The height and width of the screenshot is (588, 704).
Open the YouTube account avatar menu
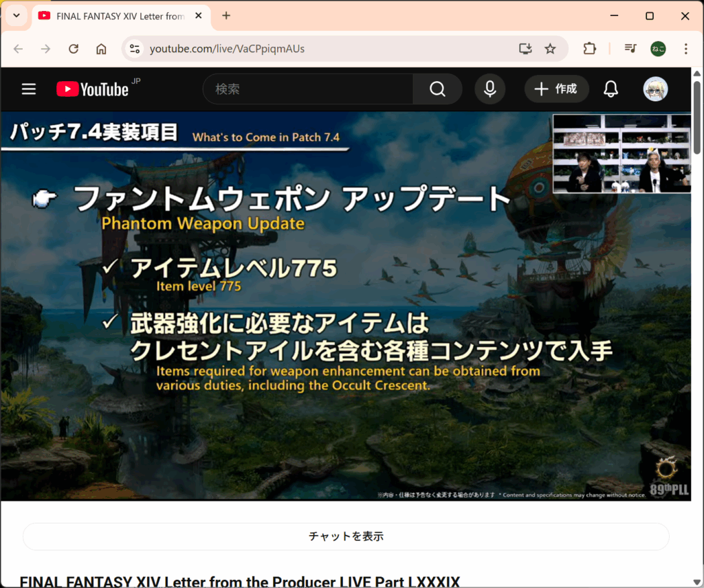[x=655, y=89]
